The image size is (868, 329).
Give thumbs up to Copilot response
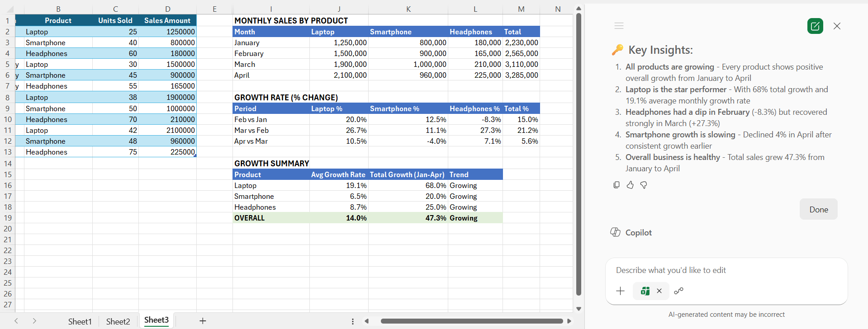pos(630,185)
